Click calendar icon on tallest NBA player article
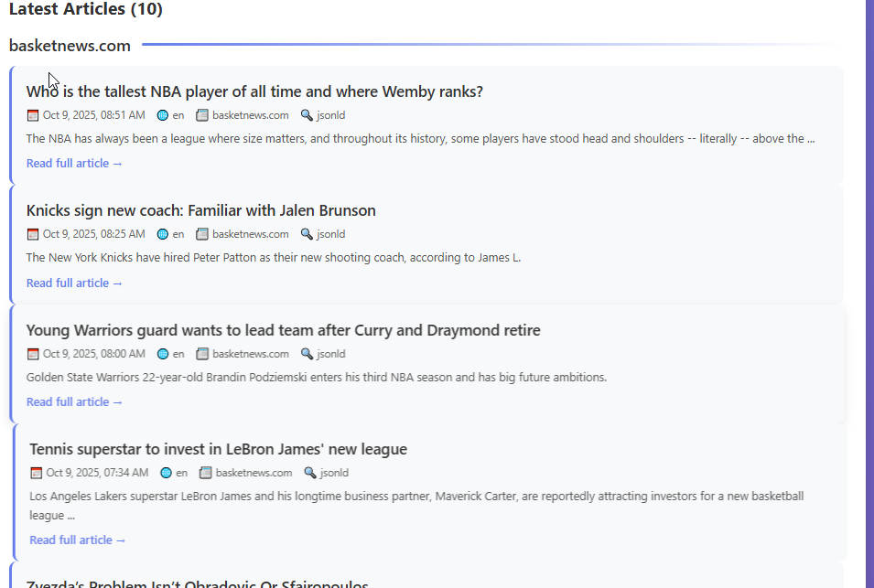This screenshot has width=874, height=588. 33,115
